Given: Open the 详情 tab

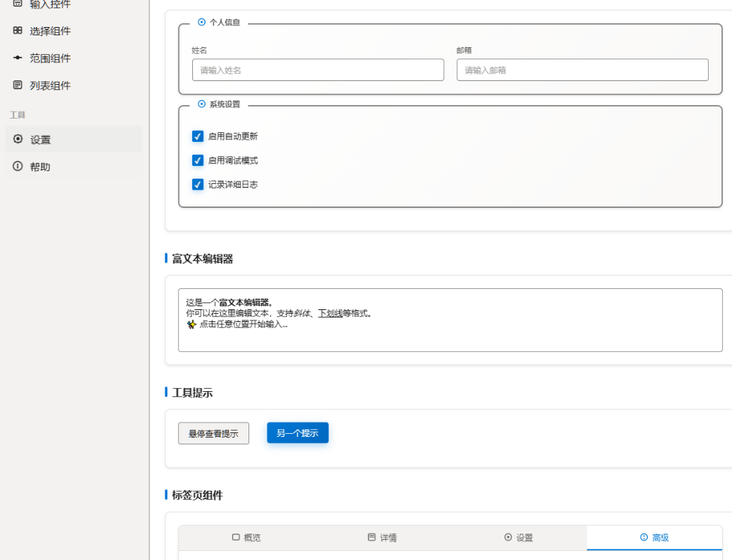Looking at the screenshot, I should coord(382,537).
